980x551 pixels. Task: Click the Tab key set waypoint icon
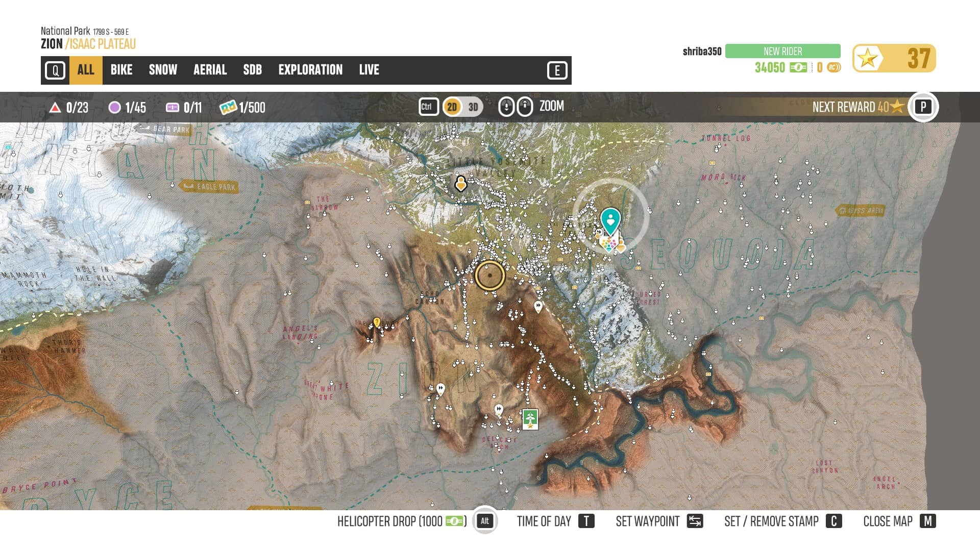695,521
